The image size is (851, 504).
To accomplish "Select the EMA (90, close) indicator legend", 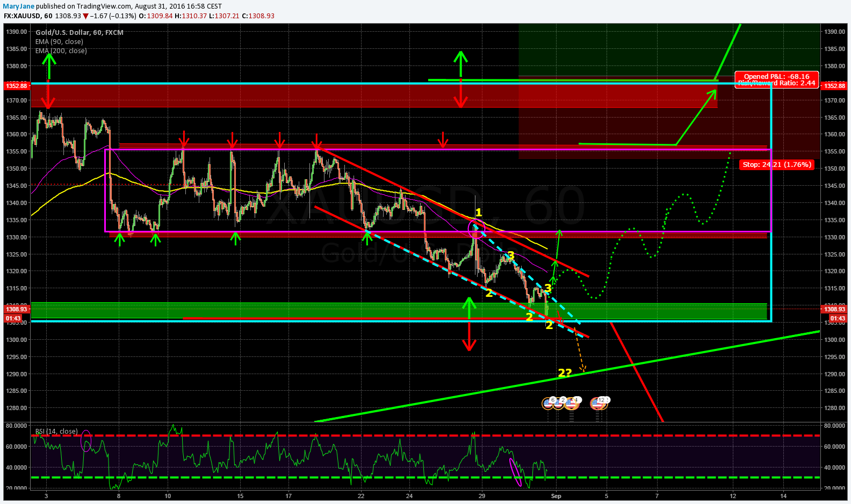I will [59, 41].
